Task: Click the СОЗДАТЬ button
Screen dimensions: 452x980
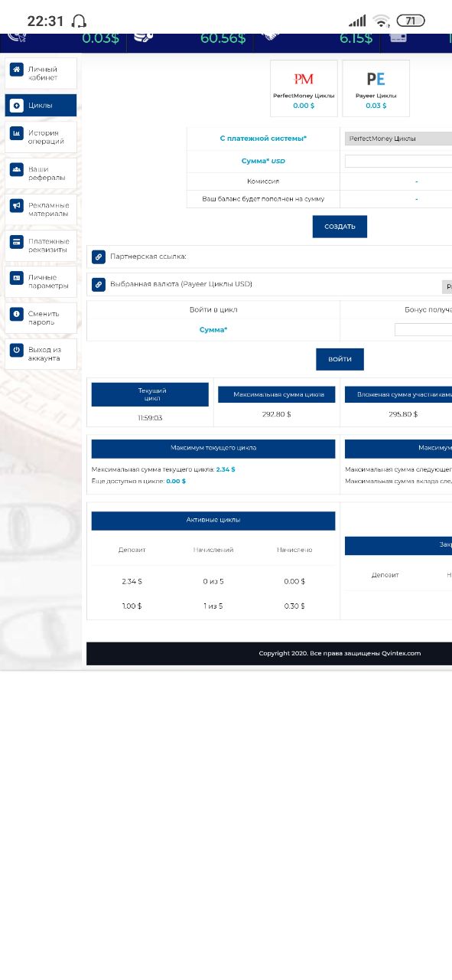Action: [340, 227]
